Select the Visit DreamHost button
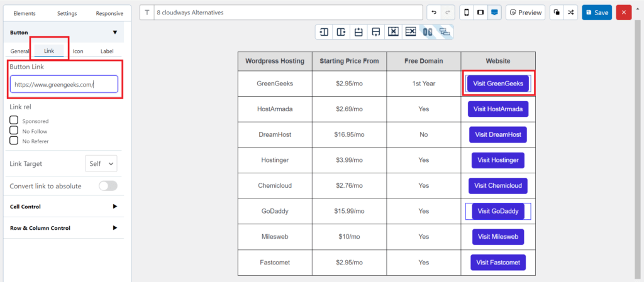The width and height of the screenshot is (644, 282). 498,134
